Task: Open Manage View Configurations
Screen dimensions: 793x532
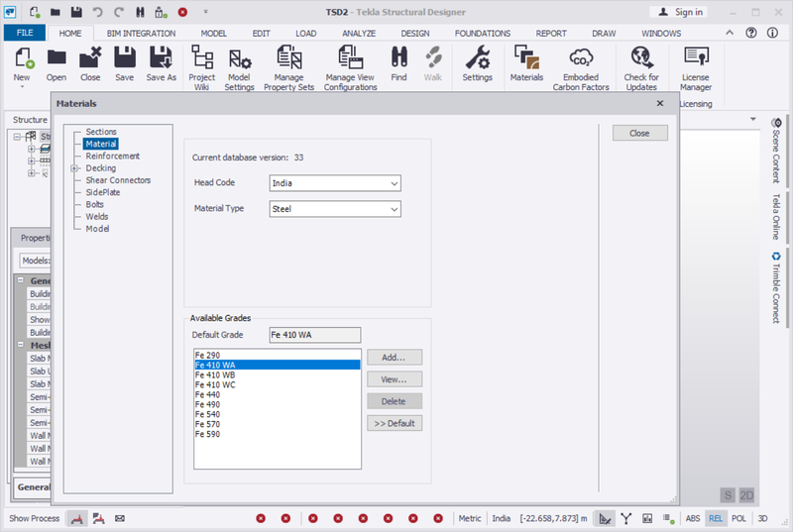Action: click(x=351, y=67)
